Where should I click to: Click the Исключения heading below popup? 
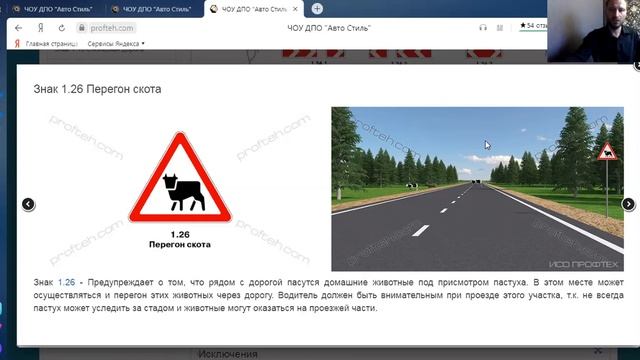point(227,354)
